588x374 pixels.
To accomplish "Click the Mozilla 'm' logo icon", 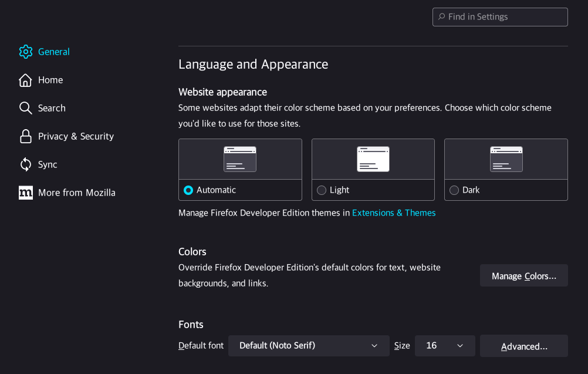I will click(x=25, y=193).
